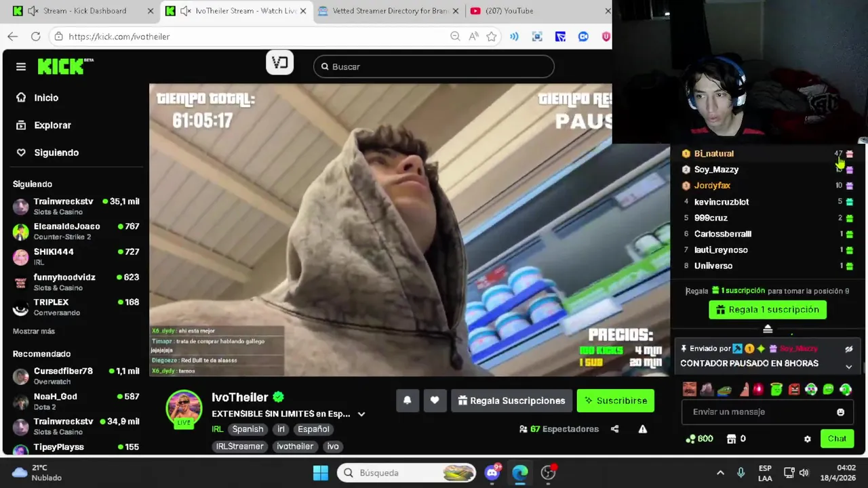Viewport: 868px width, 488px height.
Task: Click the IvoTheiler profile avatar
Action: coord(184,408)
